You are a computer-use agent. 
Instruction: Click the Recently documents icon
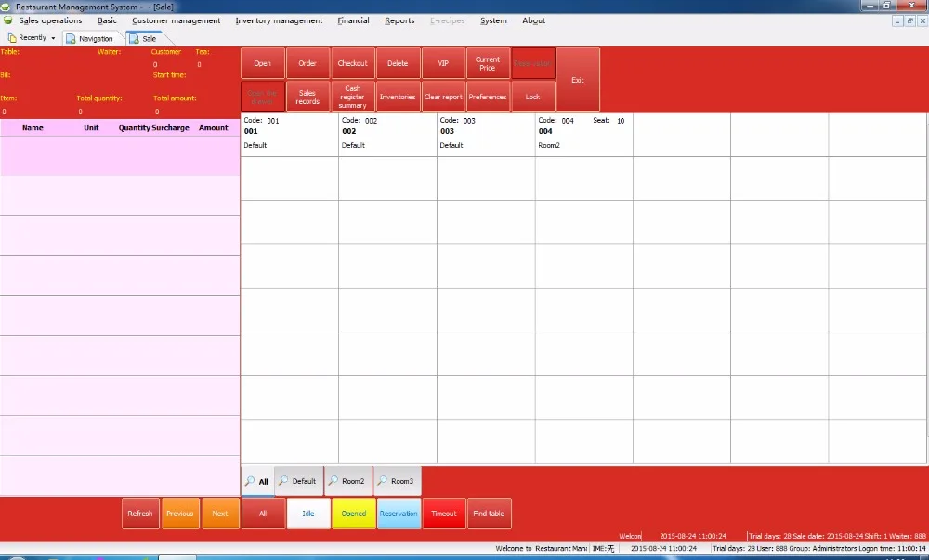tap(12, 37)
